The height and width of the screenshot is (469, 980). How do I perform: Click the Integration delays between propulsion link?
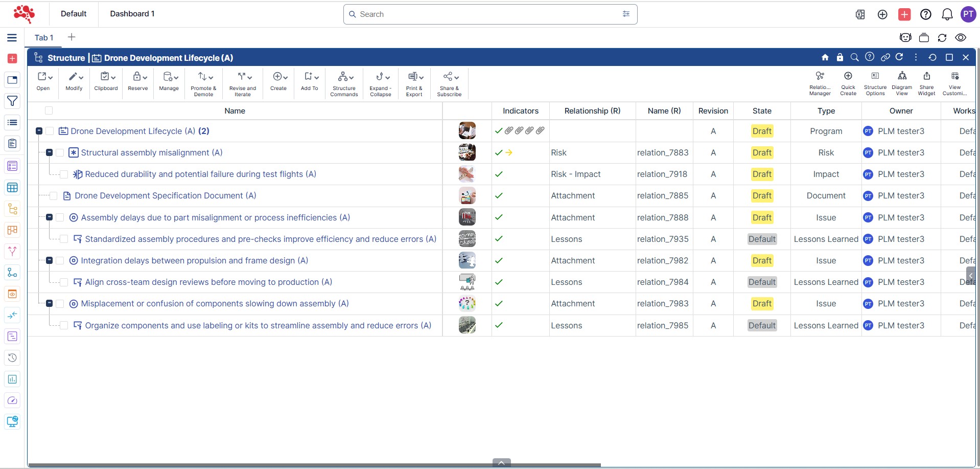[194, 260]
